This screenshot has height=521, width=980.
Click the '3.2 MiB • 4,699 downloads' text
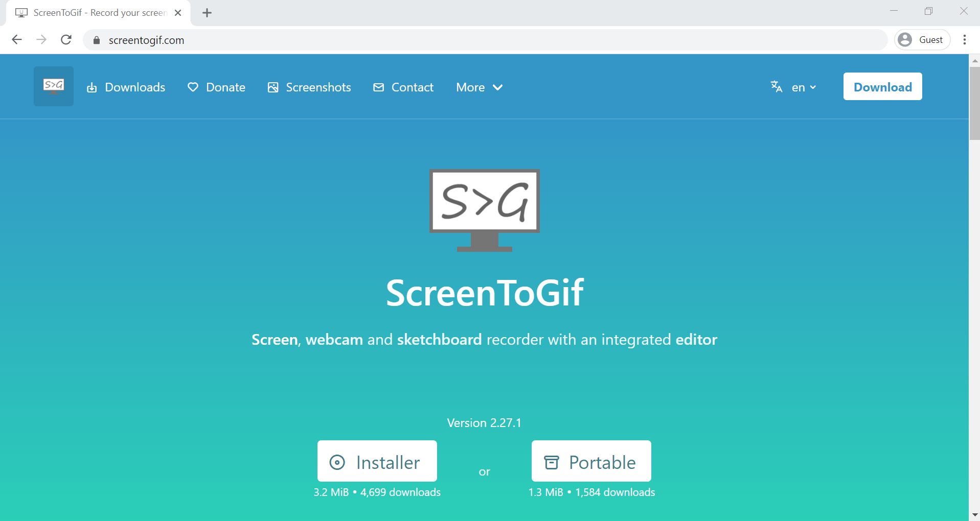(x=377, y=492)
